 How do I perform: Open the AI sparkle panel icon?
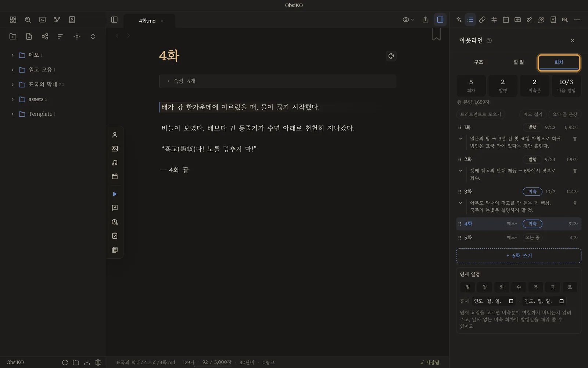[459, 20]
